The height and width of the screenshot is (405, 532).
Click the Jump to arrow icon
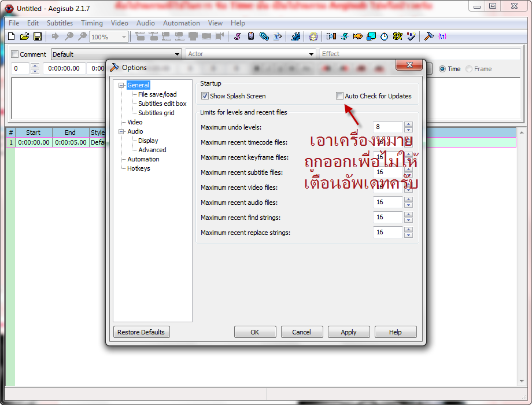coord(56,36)
